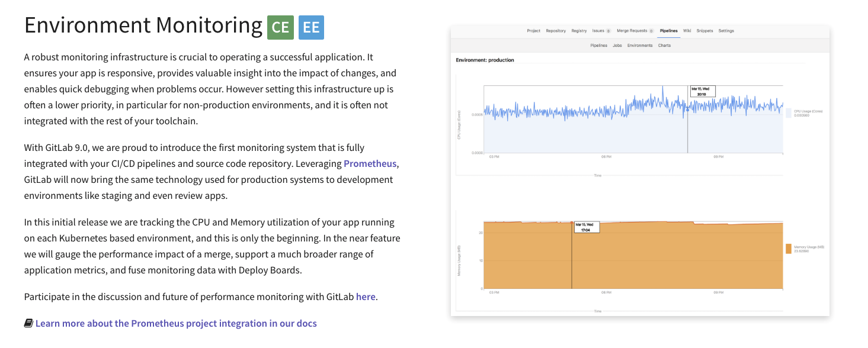Image resolution: width=868 pixels, height=348 pixels.
Task: Click the Environment Monitoring heading
Action: tap(143, 25)
